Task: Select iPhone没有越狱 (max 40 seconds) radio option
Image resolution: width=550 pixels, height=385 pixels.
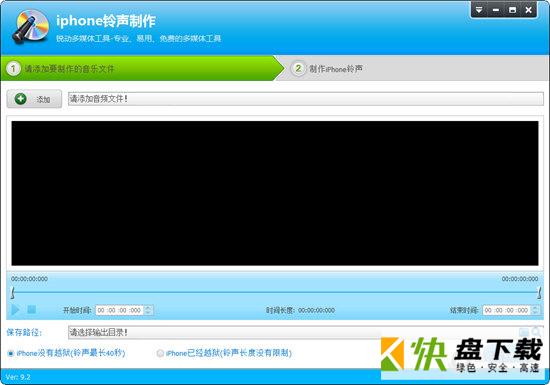Action: (x=66, y=353)
